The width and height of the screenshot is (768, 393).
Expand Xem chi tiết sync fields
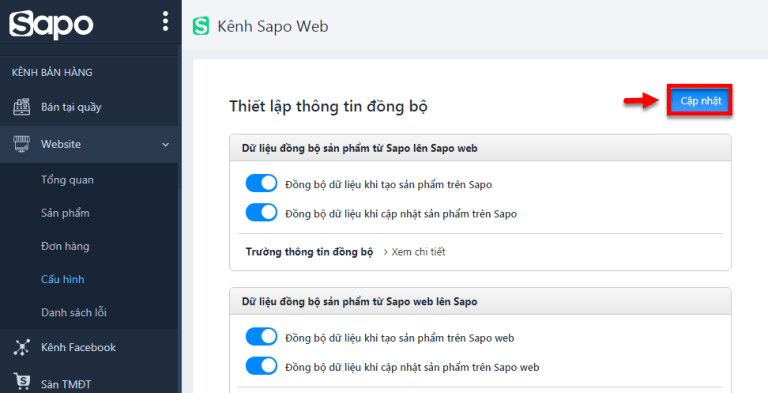[414, 252]
